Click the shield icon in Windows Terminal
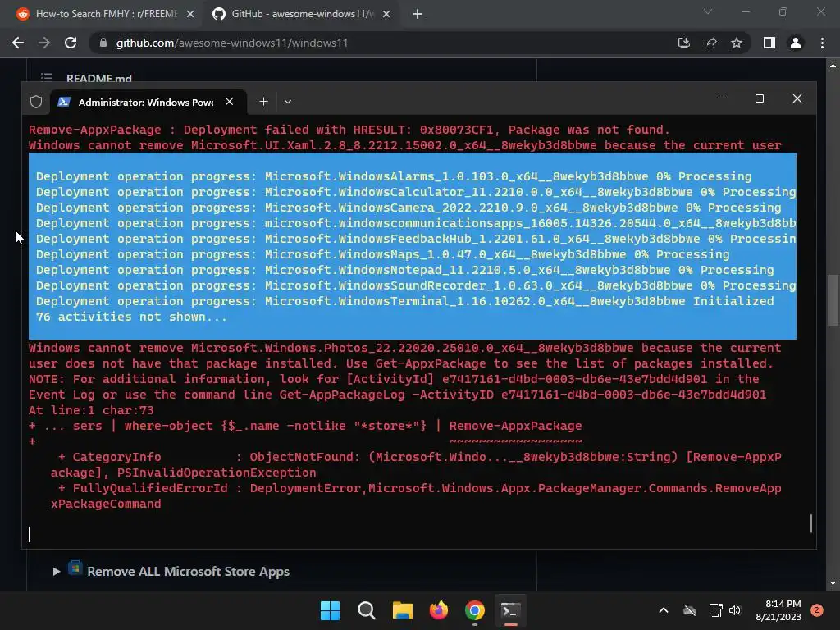 (x=36, y=102)
